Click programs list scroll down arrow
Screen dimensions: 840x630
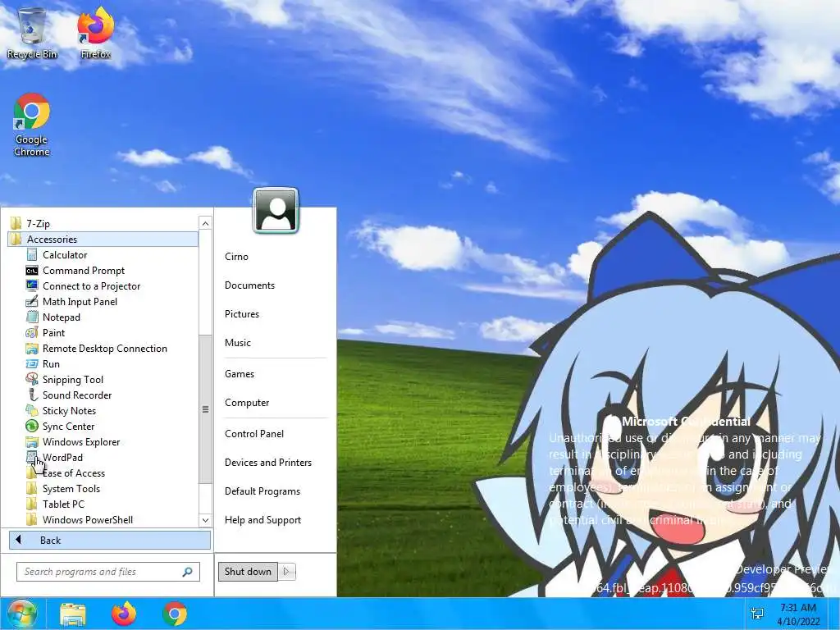point(205,519)
